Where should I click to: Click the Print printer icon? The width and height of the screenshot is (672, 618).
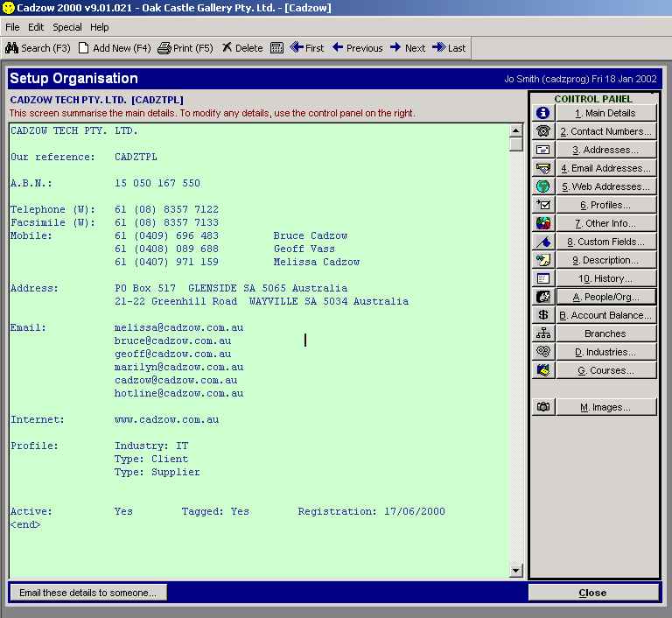pyautogui.click(x=164, y=48)
